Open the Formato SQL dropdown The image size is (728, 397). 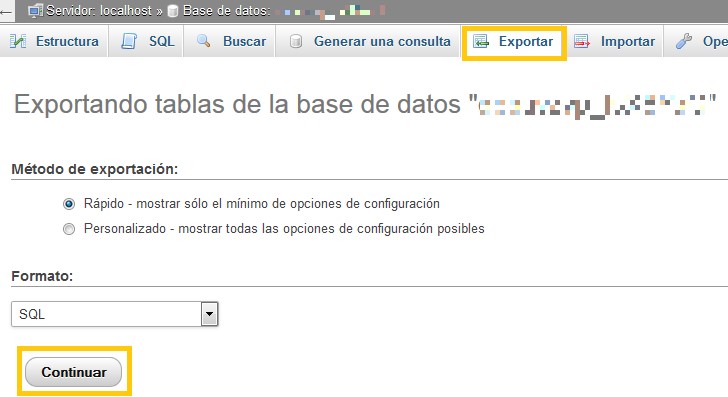coord(115,314)
